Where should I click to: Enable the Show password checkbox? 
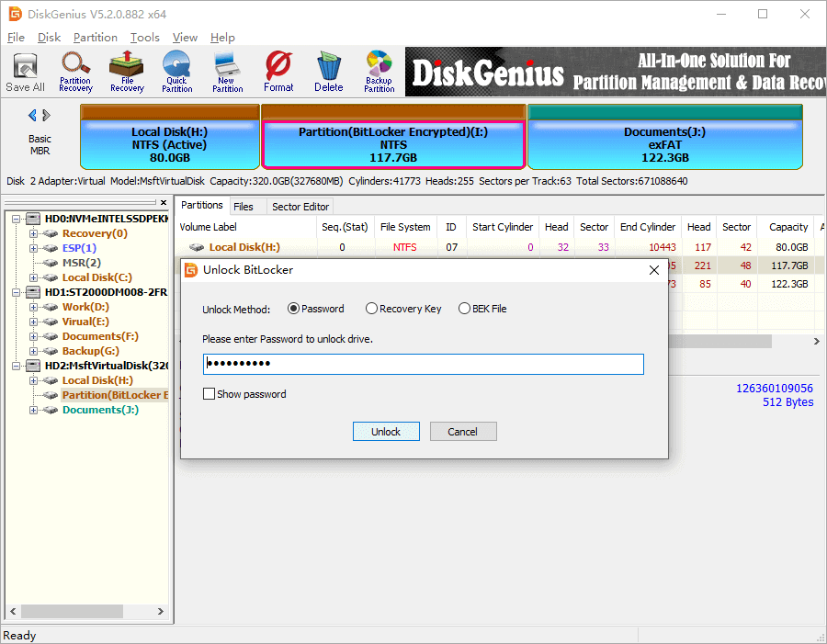(x=210, y=394)
